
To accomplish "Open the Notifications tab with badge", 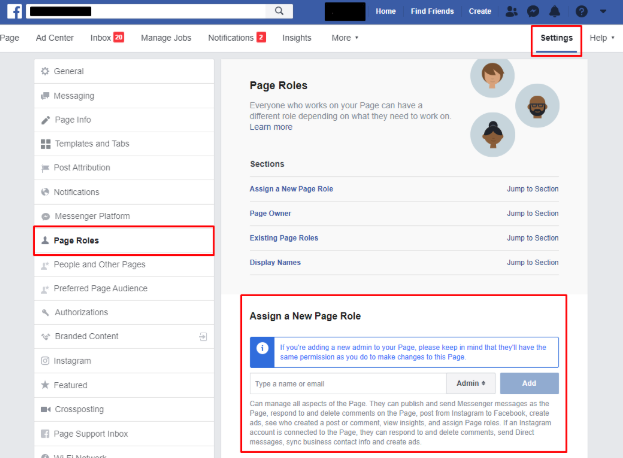I will [237, 38].
